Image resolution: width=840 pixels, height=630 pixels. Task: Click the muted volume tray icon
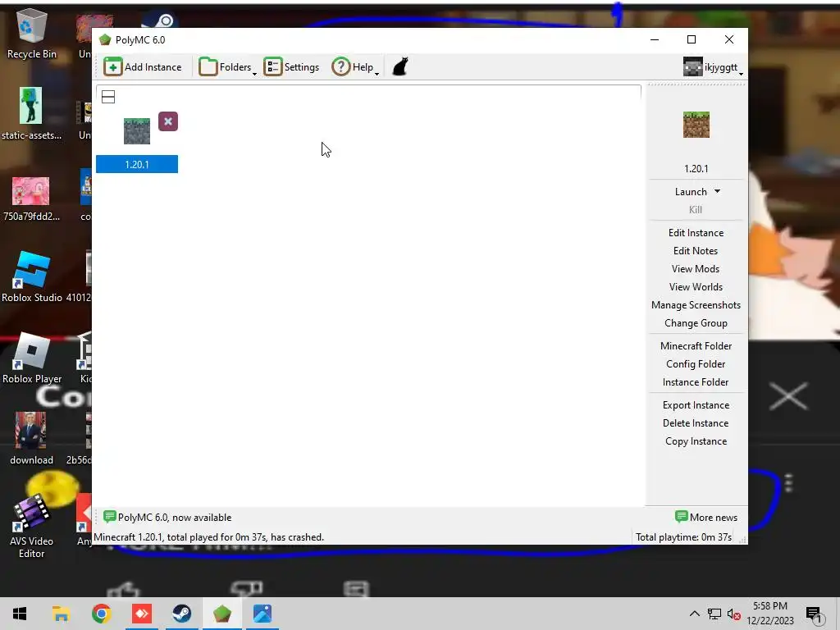734,614
